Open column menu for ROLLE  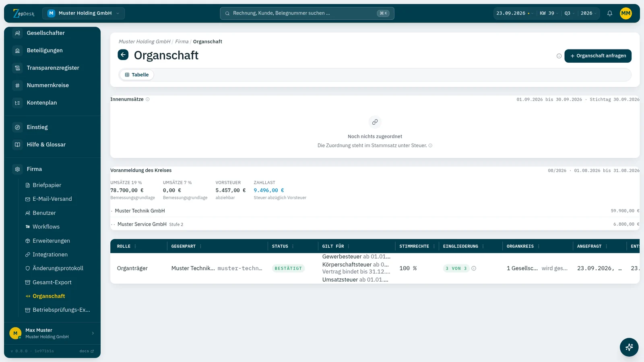point(135,246)
